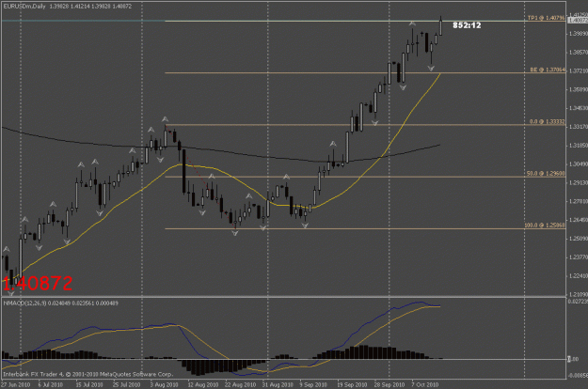Click the 0.02723 MACD scale value

point(578,301)
